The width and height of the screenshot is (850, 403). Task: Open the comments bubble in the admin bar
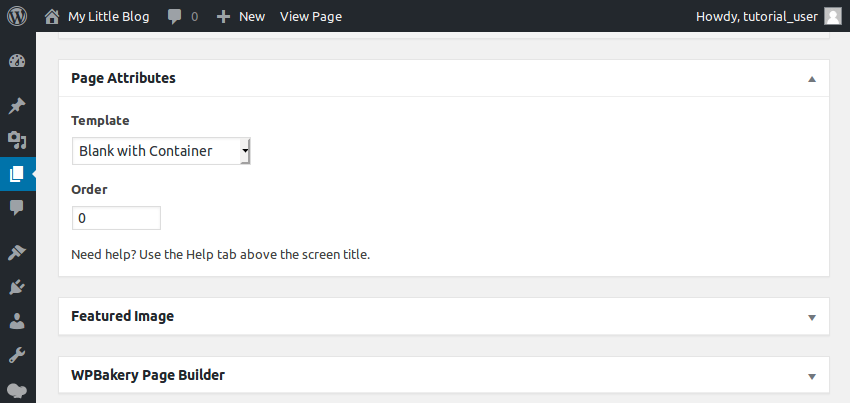183,16
